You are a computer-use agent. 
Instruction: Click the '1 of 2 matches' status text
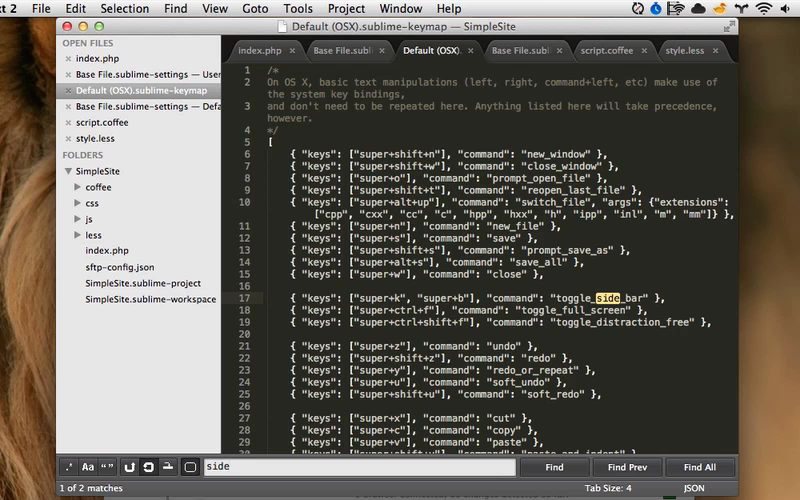tap(91, 488)
